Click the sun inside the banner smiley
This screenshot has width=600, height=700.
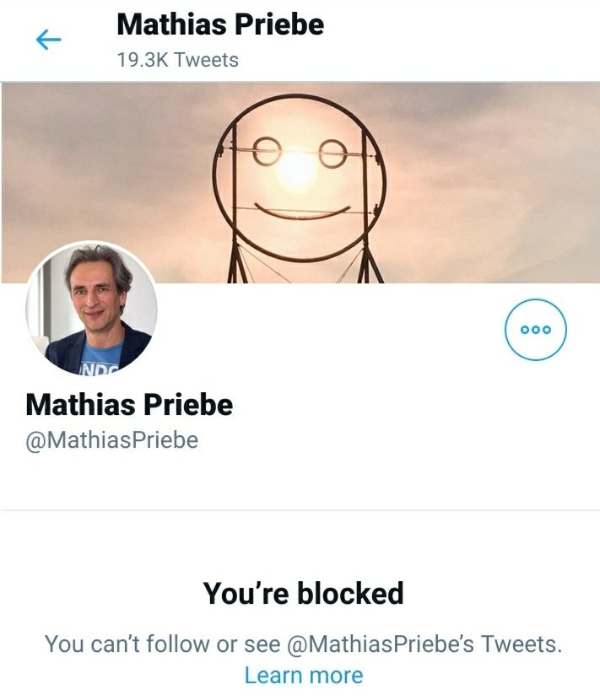(x=297, y=170)
